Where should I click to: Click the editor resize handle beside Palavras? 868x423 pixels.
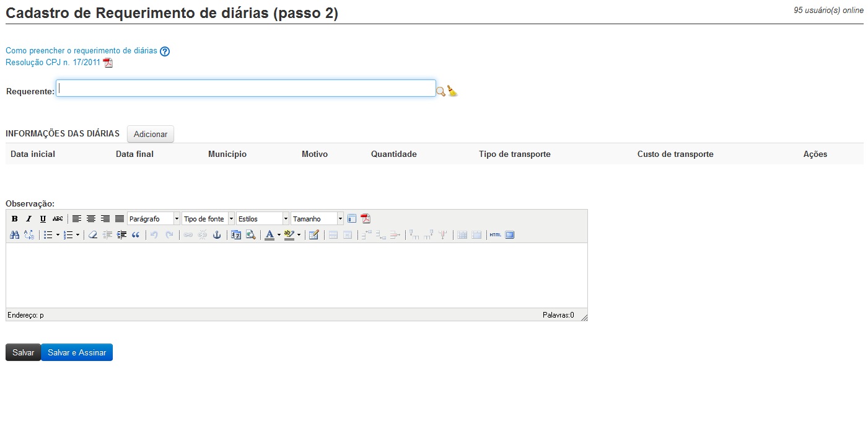[x=583, y=316]
